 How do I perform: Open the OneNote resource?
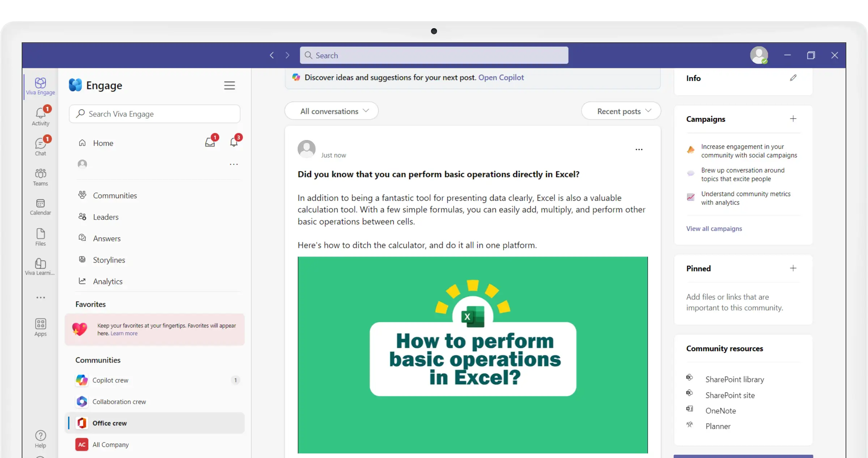pos(720,411)
